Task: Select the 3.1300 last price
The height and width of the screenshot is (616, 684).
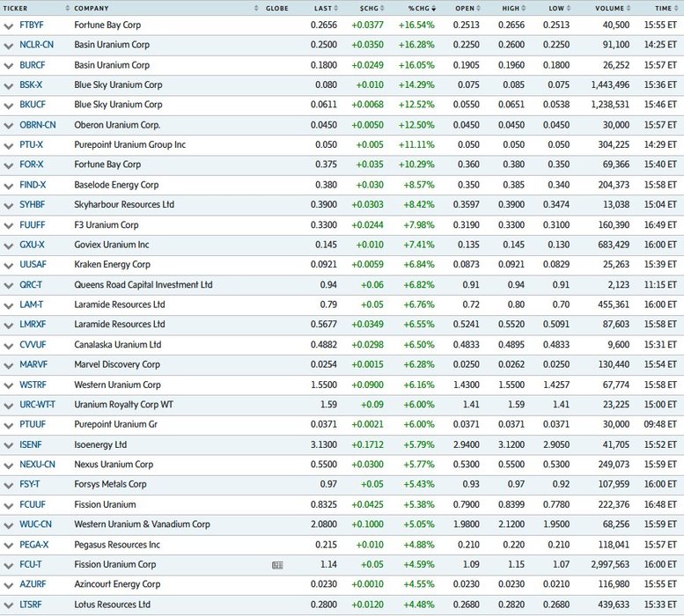Action: click(x=324, y=444)
